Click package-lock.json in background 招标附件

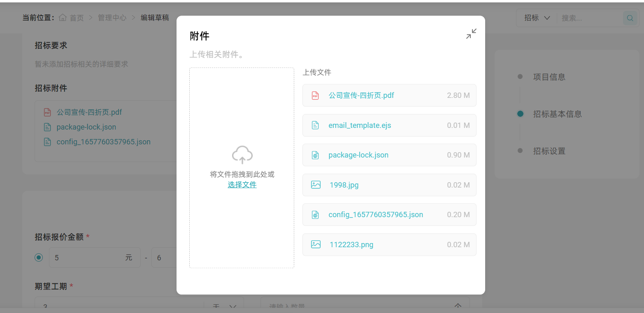[86, 127]
